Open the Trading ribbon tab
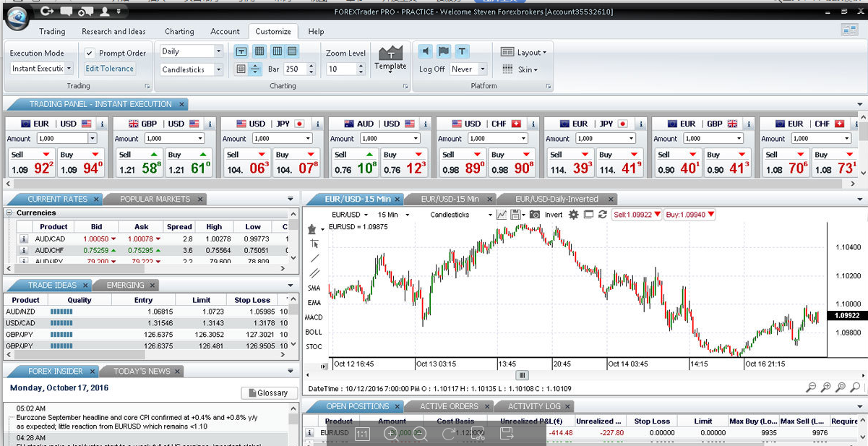 [x=52, y=32]
